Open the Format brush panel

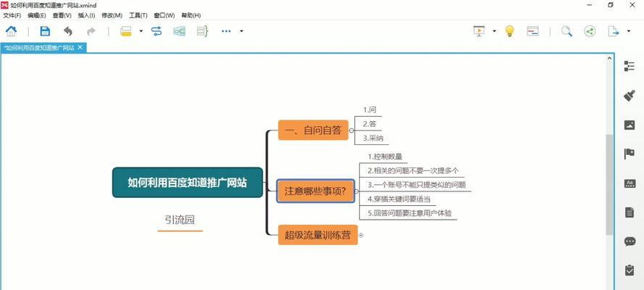(x=630, y=96)
